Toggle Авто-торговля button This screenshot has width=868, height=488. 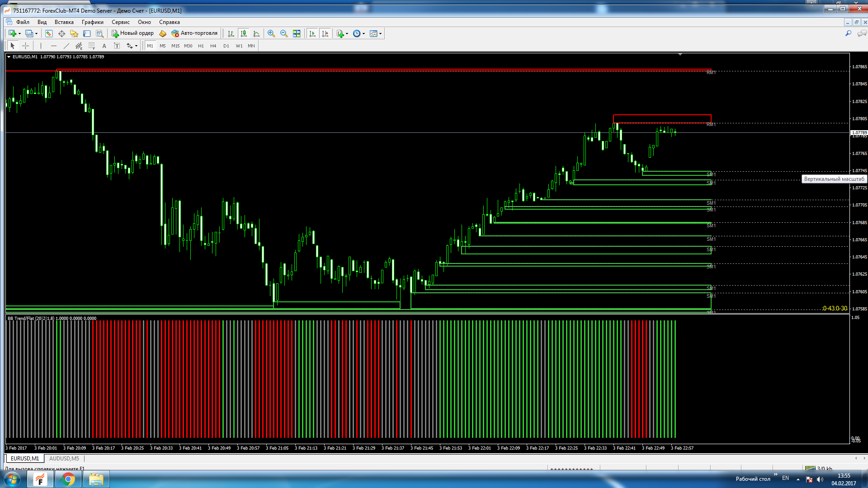194,33
